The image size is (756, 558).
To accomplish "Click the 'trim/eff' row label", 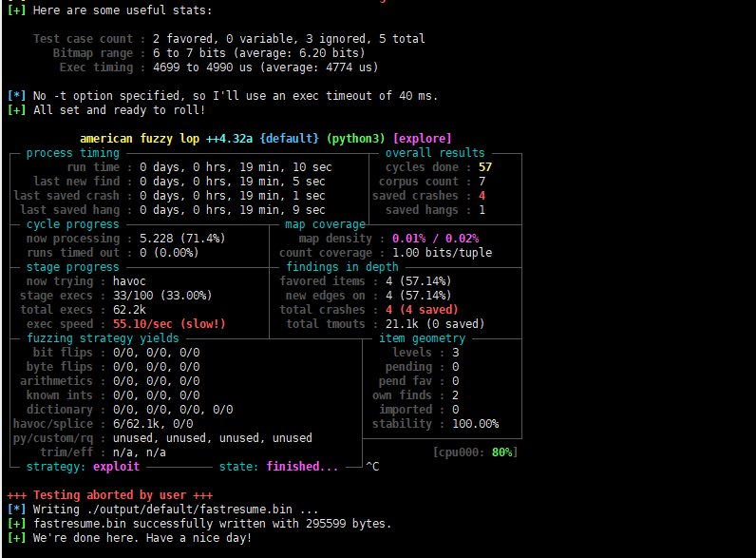I will click(66, 452).
